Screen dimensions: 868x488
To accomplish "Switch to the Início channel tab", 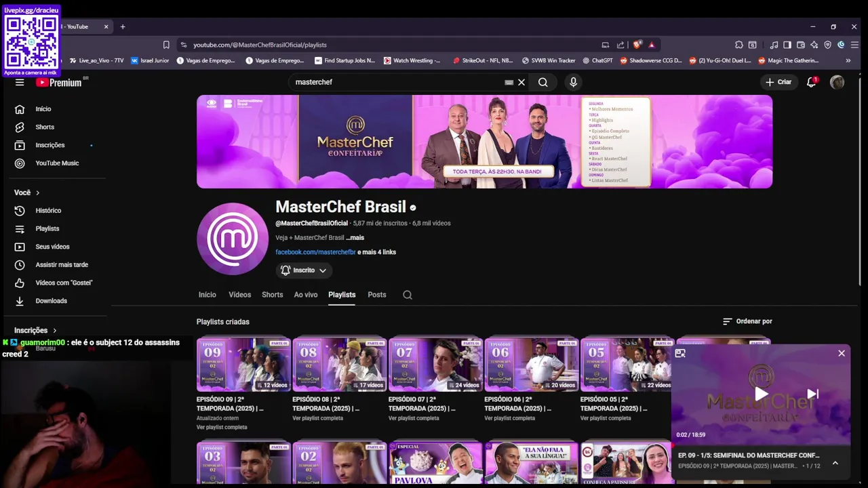I will point(207,295).
